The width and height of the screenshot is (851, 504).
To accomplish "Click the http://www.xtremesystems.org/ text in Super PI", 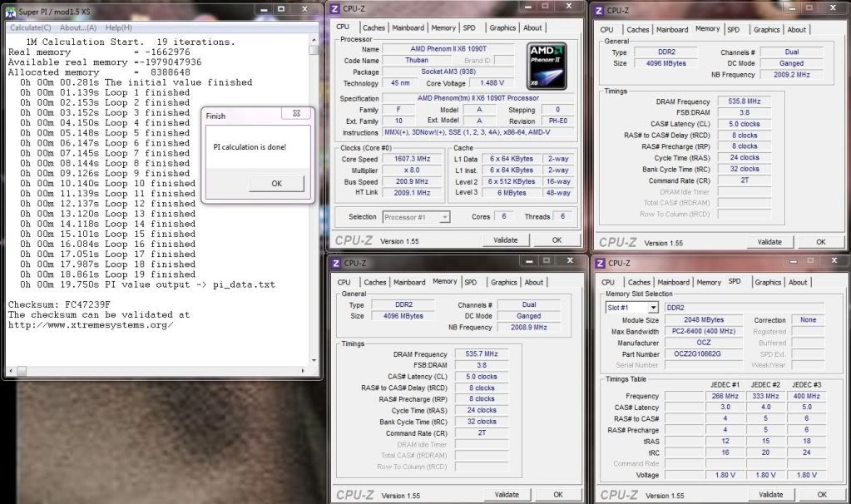I will point(91,325).
